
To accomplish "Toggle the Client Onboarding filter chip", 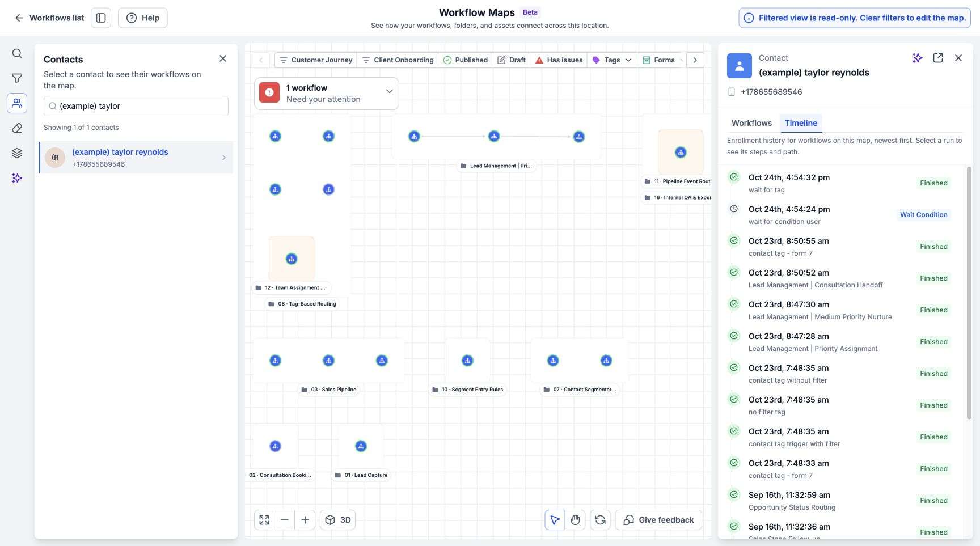I will point(398,60).
